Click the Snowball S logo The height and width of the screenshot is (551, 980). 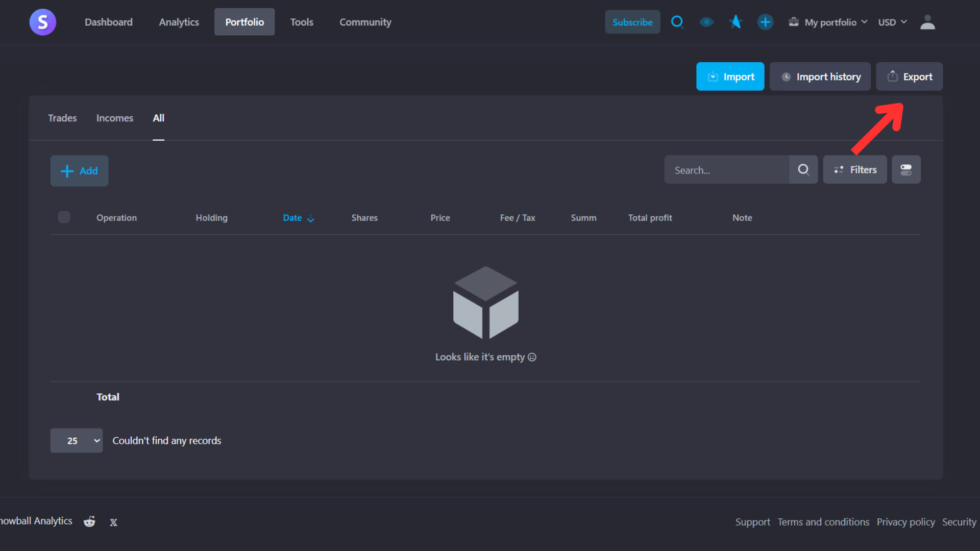coord(42,22)
